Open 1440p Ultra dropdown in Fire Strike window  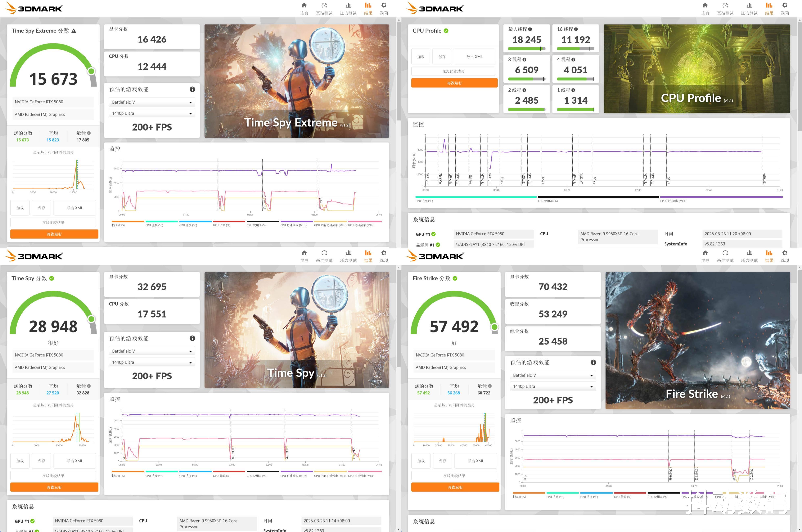[553, 387]
